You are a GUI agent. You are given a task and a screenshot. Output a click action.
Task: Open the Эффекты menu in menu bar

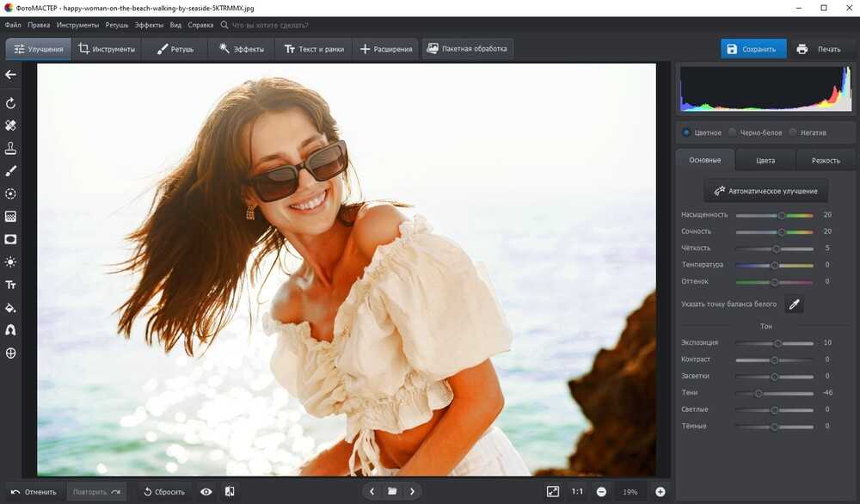coord(149,25)
